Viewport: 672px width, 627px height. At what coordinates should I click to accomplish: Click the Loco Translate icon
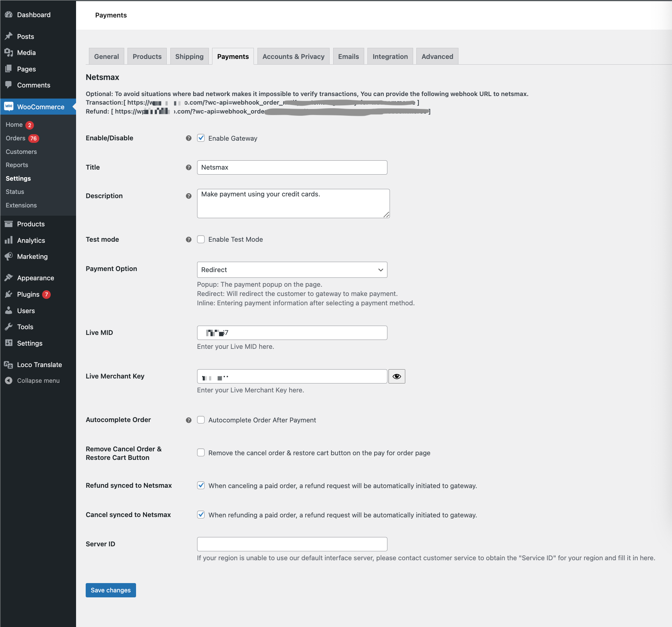(9, 365)
